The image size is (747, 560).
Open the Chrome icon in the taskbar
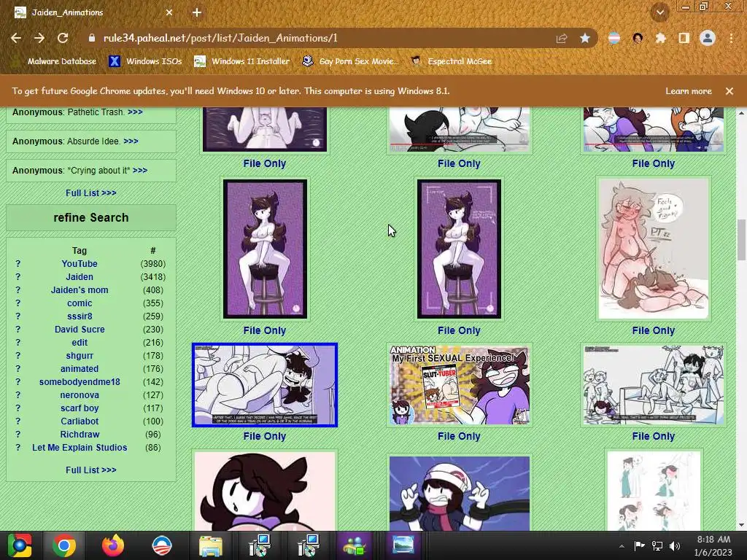(x=64, y=545)
